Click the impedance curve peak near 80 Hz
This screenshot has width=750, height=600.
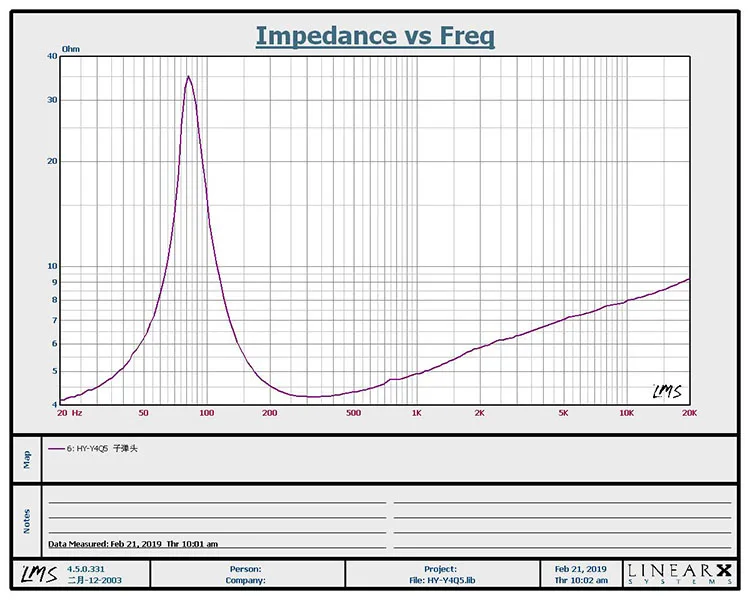188,77
